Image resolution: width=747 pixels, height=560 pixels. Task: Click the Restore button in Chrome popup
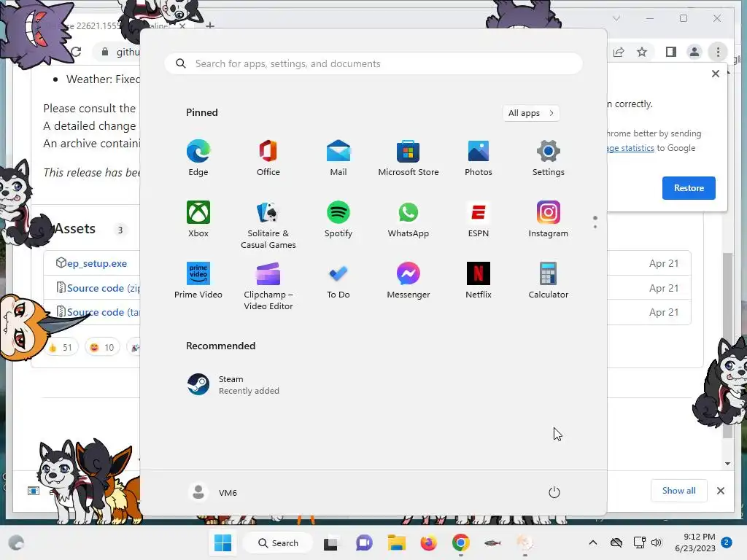click(x=689, y=188)
